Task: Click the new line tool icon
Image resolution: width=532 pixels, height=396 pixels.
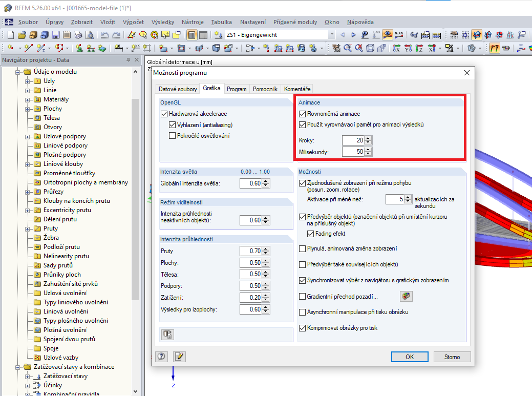Action: [x=29, y=48]
